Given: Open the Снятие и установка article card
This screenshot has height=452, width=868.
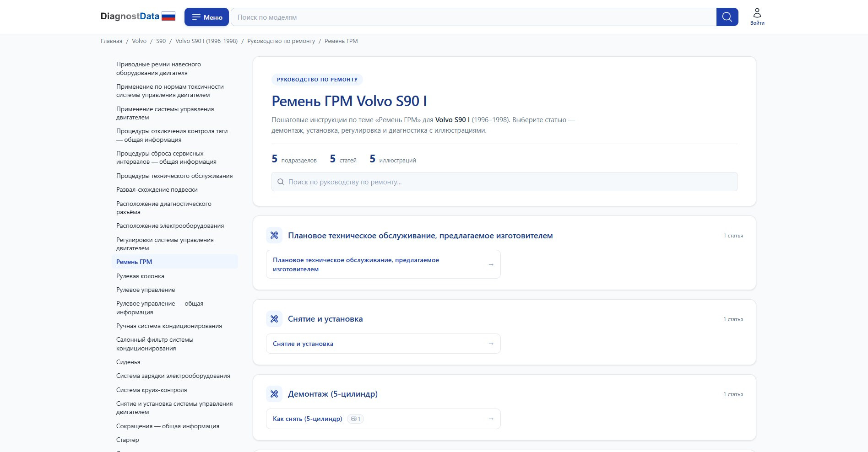Looking at the screenshot, I should 383,344.
